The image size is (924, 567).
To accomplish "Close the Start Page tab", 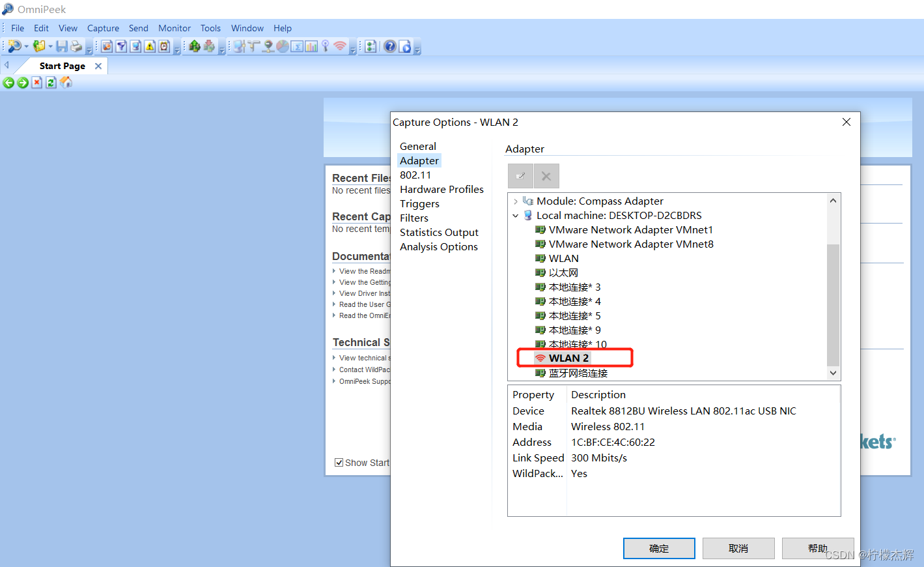I will (x=98, y=66).
